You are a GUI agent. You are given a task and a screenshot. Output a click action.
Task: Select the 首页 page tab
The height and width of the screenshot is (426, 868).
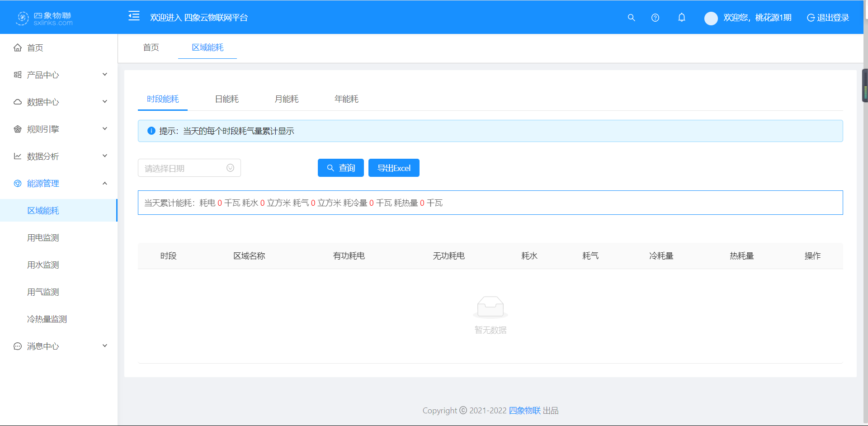(151, 47)
